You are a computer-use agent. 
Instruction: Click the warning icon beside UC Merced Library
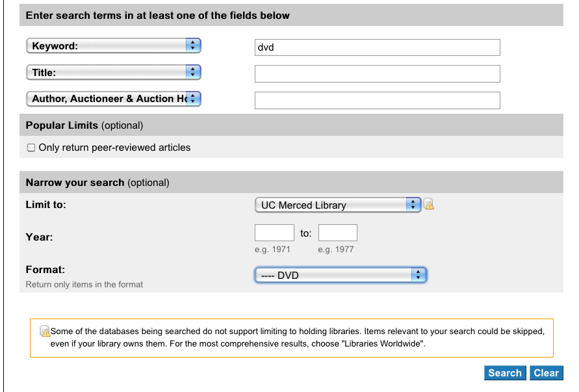pyautogui.click(x=429, y=204)
